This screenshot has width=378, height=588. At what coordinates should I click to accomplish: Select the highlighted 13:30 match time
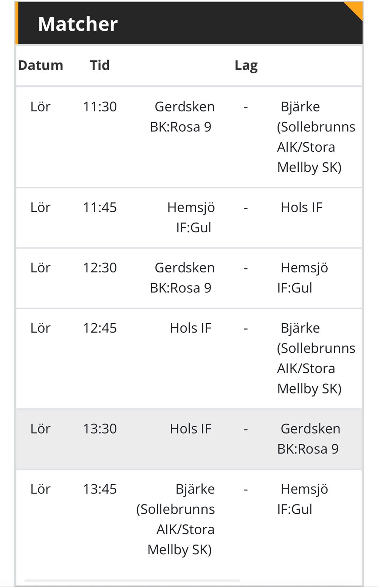[100, 429]
